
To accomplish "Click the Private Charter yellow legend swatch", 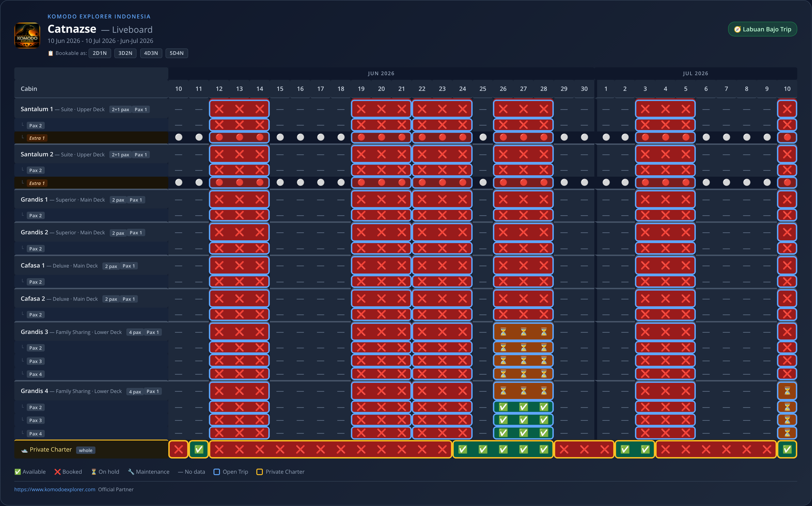I will pyautogui.click(x=259, y=472).
